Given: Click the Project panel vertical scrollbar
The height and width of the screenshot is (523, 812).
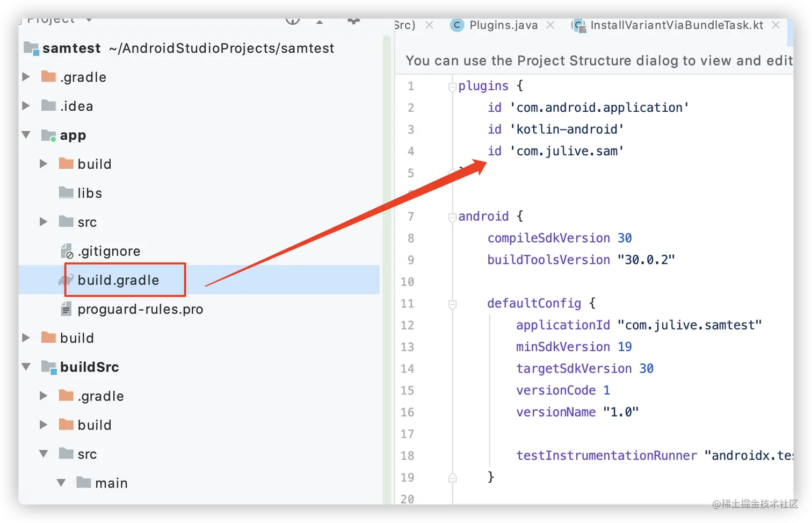Looking at the screenshot, I should click(387, 269).
